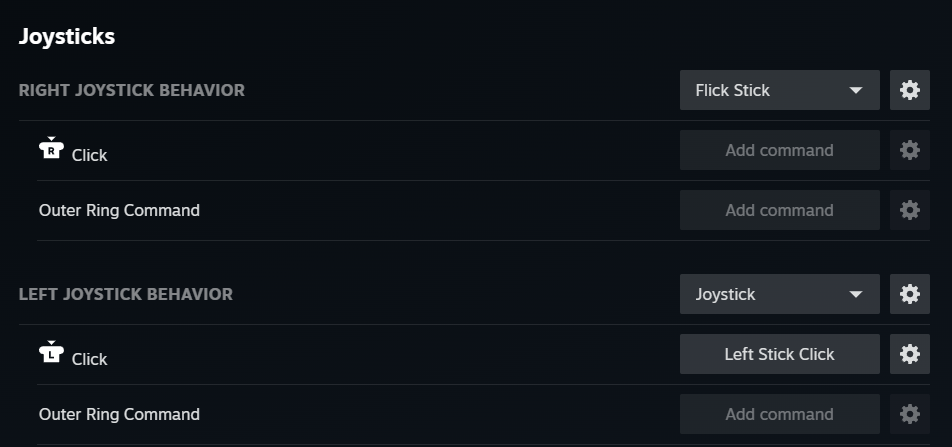The width and height of the screenshot is (952, 447).
Task: Add command for right stick Click
Action: [x=779, y=150]
